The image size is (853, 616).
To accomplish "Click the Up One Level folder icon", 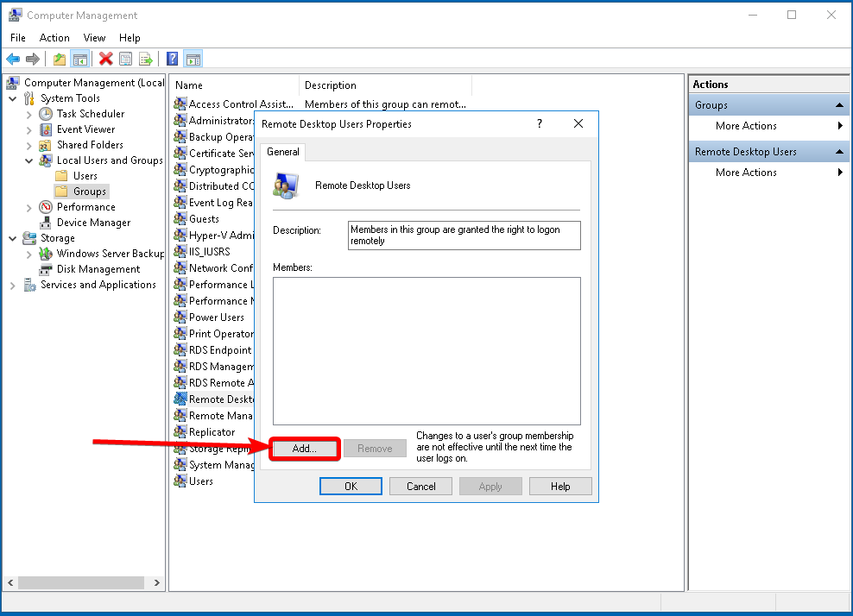I will click(x=60, y=59).
